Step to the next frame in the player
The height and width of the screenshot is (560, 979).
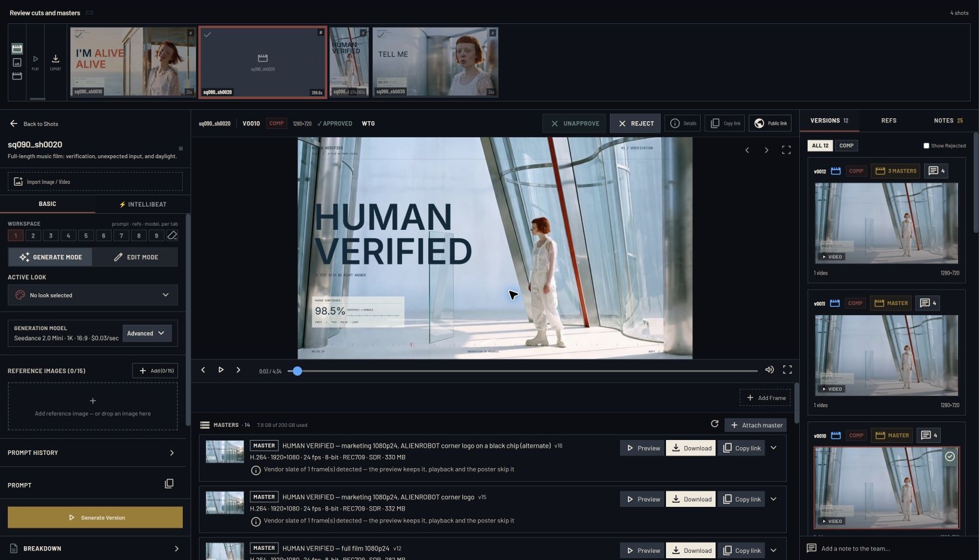tap(238, 370)
